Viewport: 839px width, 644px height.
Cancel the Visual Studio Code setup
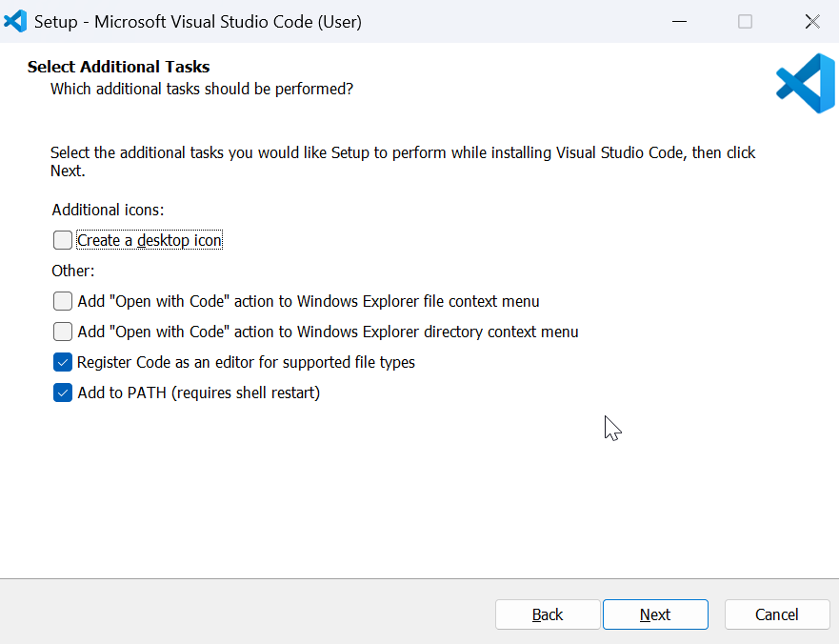point(777,614)
